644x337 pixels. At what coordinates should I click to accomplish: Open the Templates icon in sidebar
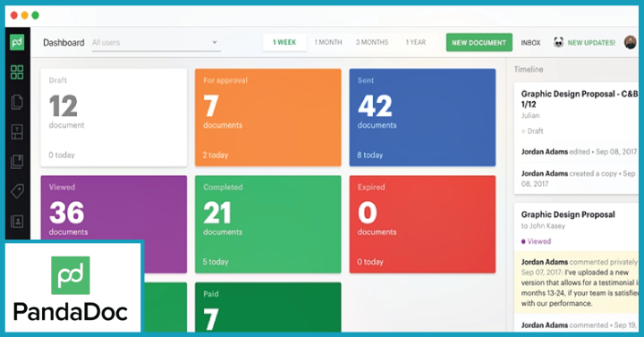pyautogui.click(x=17, y=131)
